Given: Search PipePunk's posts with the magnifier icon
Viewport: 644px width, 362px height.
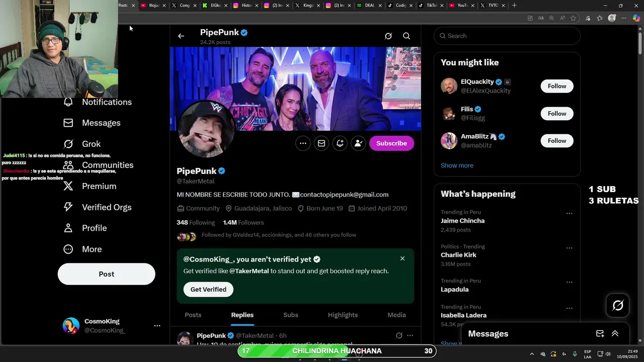Looking at the screenshot, I should [407, 36].
